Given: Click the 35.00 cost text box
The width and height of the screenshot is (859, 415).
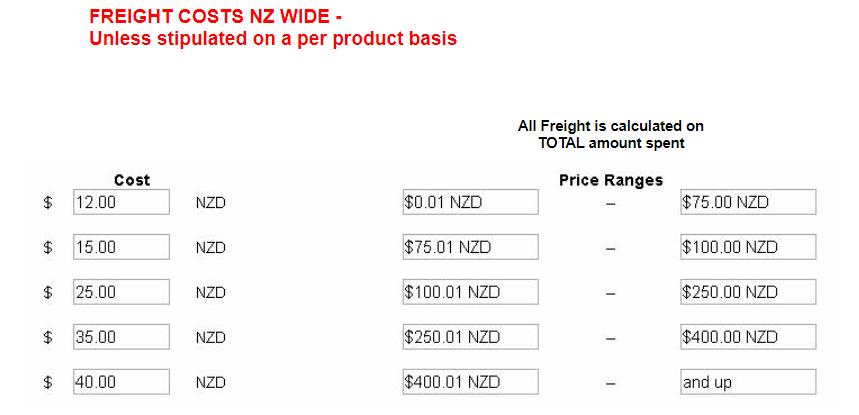Looking at the screenshot, I should click(x=122, y=337).
